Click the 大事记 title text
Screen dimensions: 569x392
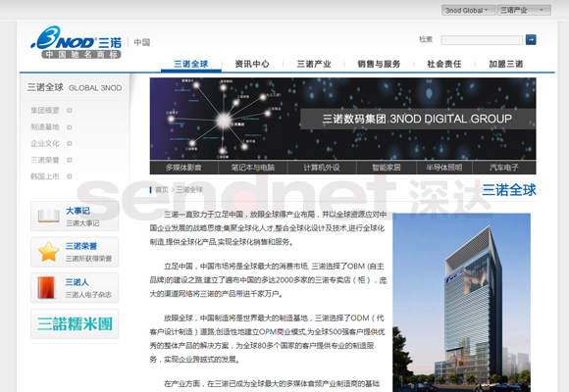pos(78,211)
